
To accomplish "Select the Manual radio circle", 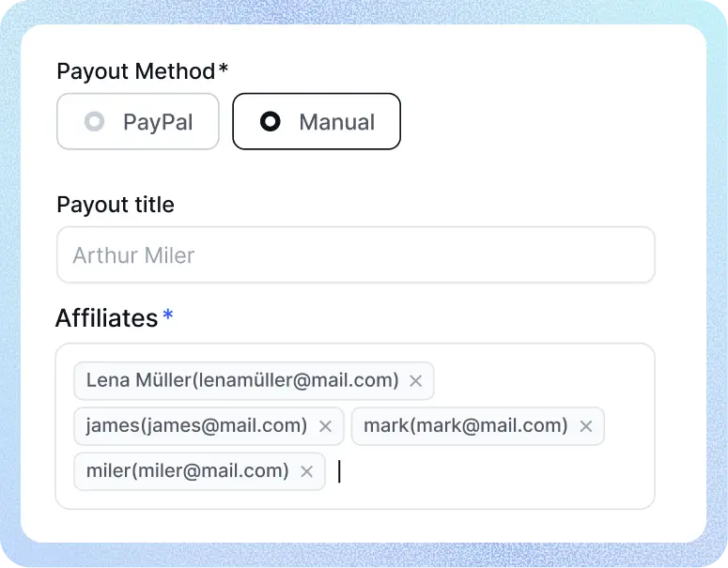I will [270, 121].
